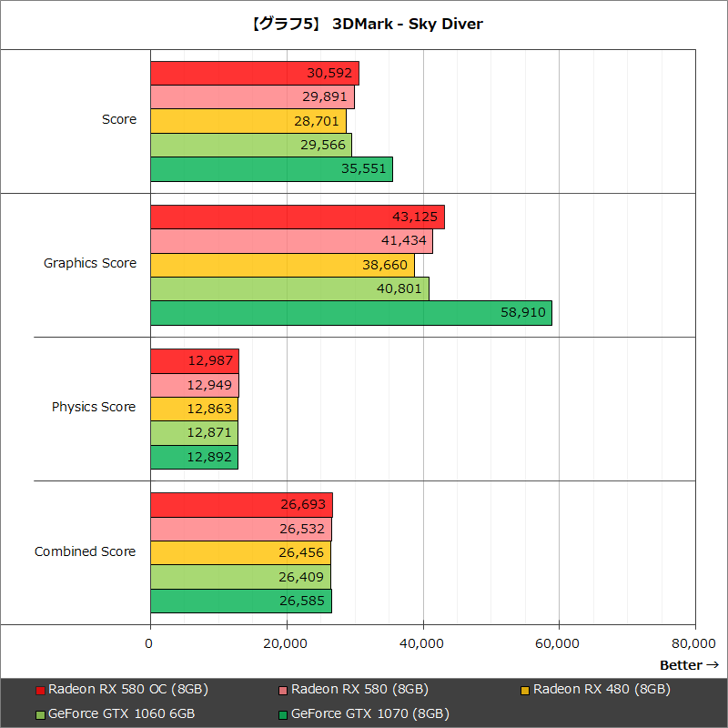
Task: Click the Better arrow indicator text
Action: [690, 665]
